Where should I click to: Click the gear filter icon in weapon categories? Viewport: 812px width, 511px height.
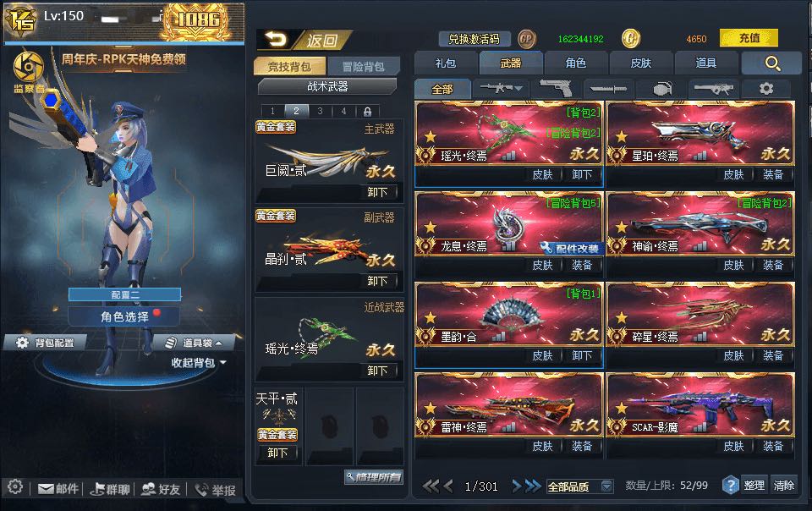(x=766, y=89)
